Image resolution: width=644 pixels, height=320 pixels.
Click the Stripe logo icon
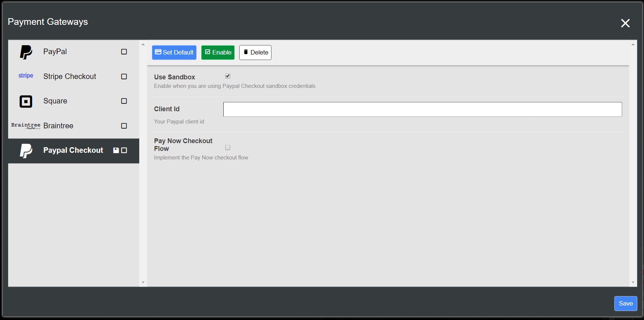[x=26, y=76]
